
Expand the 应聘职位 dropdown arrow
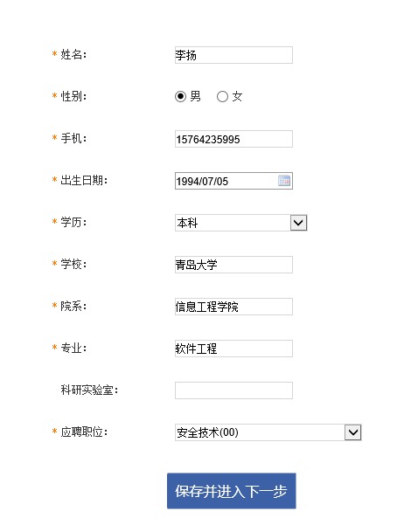click(353, 432)
